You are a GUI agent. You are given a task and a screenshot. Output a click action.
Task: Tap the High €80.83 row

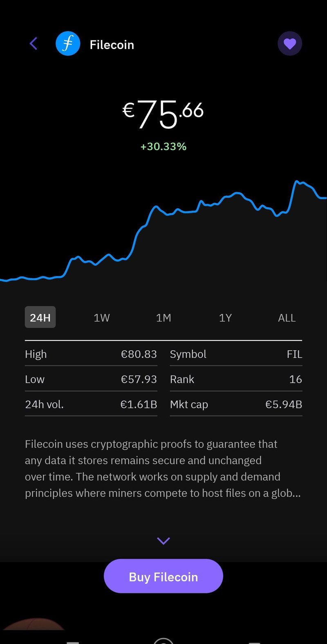(x=91, y=354)
